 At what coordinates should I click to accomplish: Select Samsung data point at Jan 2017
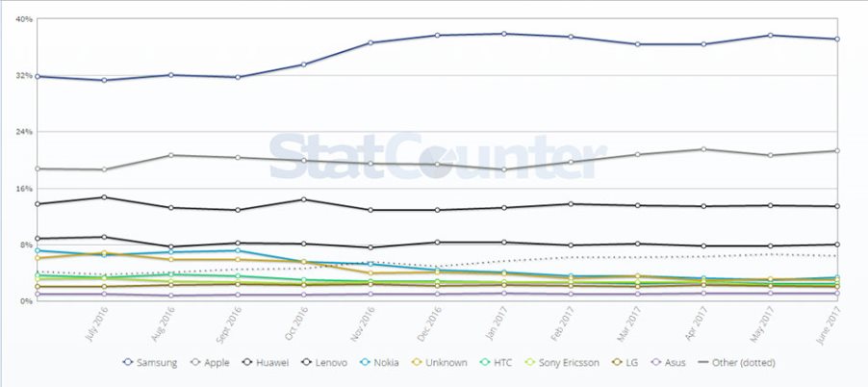point(505,34)
